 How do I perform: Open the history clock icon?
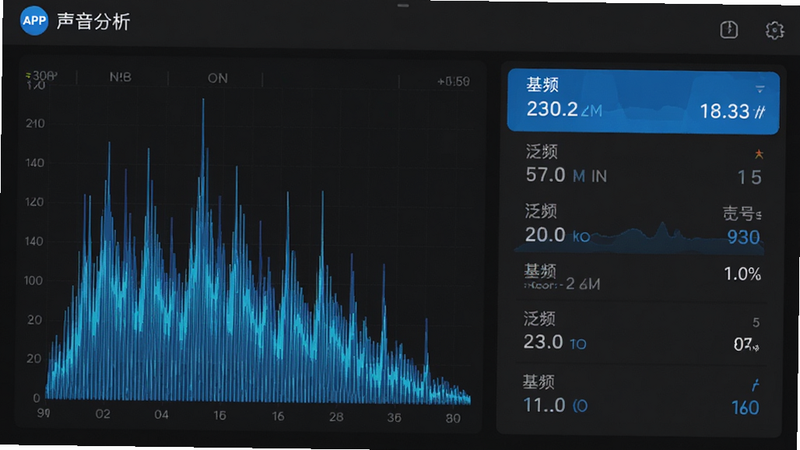(x=729, y=30)
